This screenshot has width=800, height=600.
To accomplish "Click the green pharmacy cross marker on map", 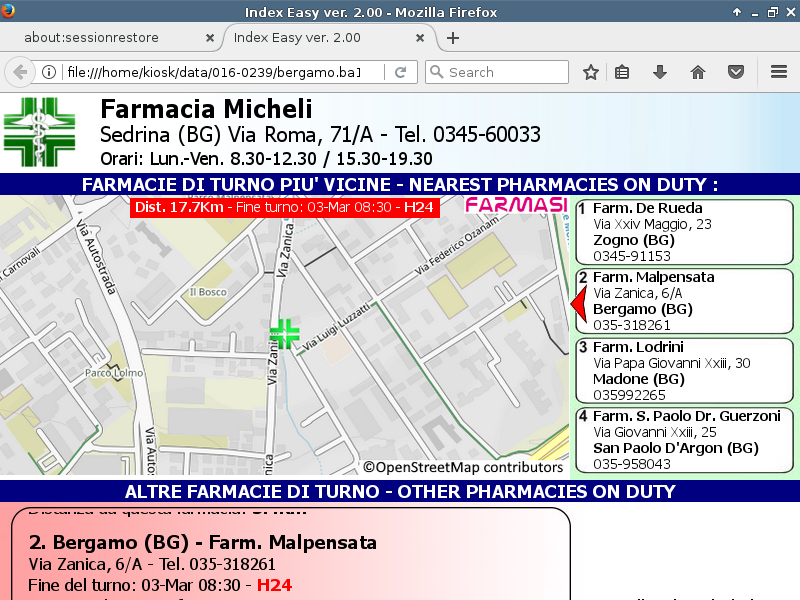I will pos(285,334).
